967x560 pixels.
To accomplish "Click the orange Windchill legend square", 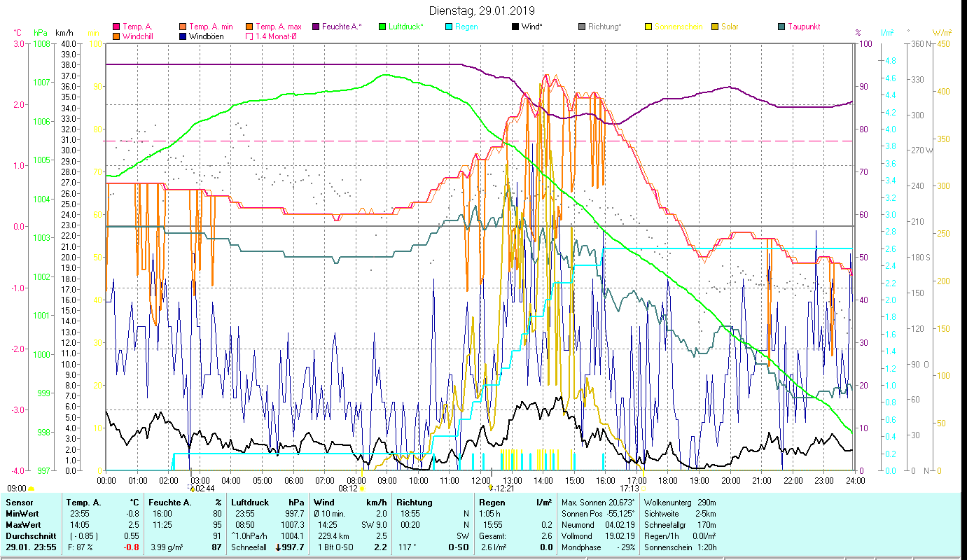I will (x=116, y=36).
